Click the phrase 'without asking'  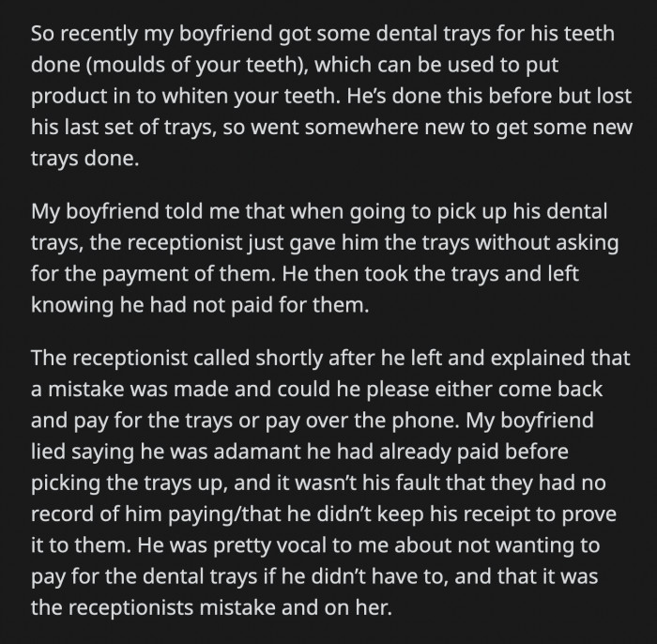546,242
